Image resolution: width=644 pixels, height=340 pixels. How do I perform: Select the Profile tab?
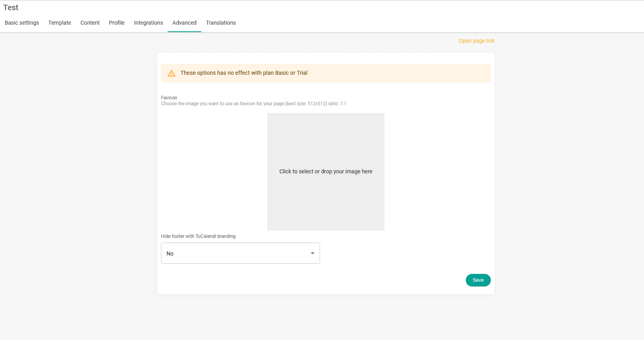pos(117,23)
